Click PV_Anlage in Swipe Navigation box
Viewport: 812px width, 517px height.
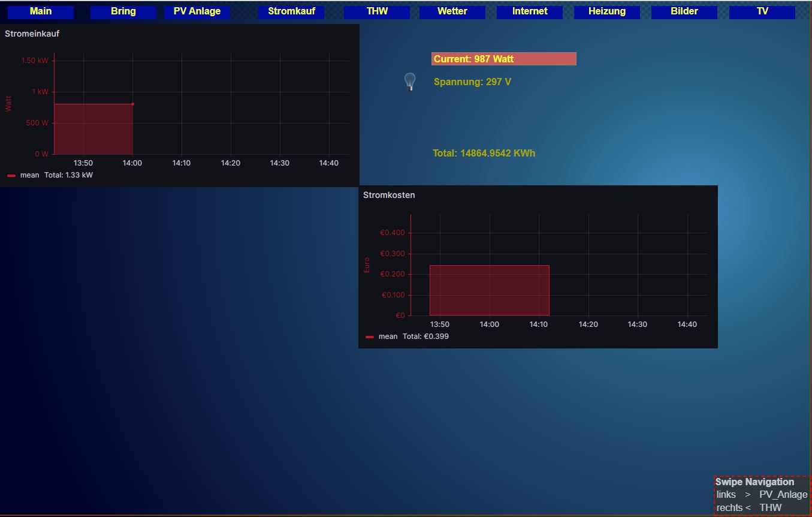[783, 495]
